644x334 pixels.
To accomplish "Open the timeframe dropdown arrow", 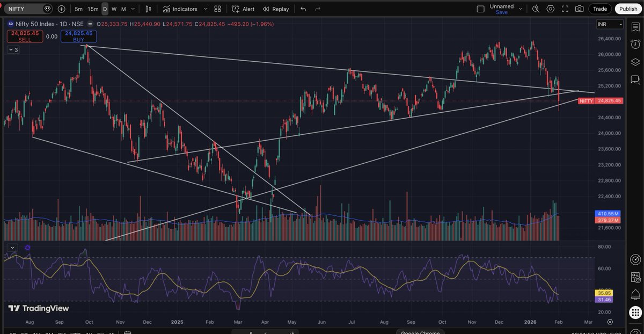I will pyautogui.click(x=133, y=9).
